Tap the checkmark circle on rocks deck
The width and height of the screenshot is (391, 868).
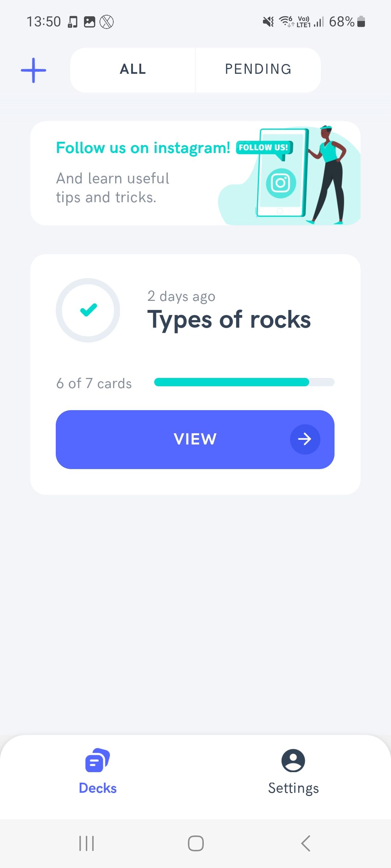[88, 310]
